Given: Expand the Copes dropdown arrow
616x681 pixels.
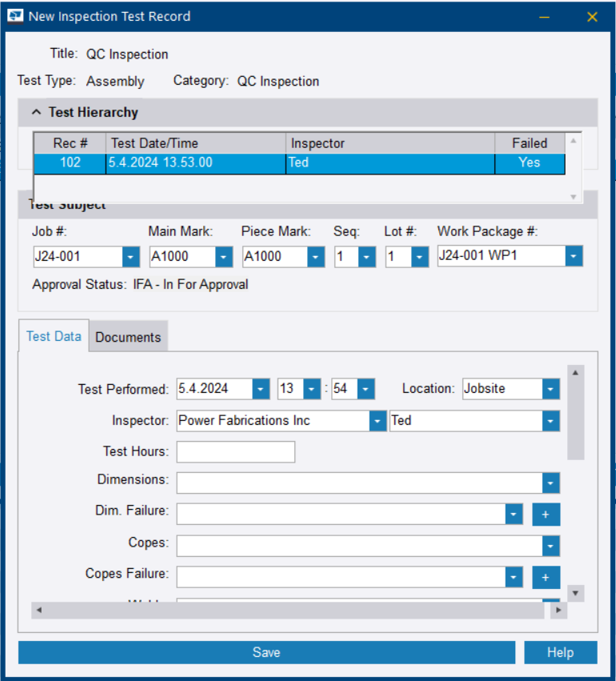Looking at the screenshot, I should [x=550, y=546].
